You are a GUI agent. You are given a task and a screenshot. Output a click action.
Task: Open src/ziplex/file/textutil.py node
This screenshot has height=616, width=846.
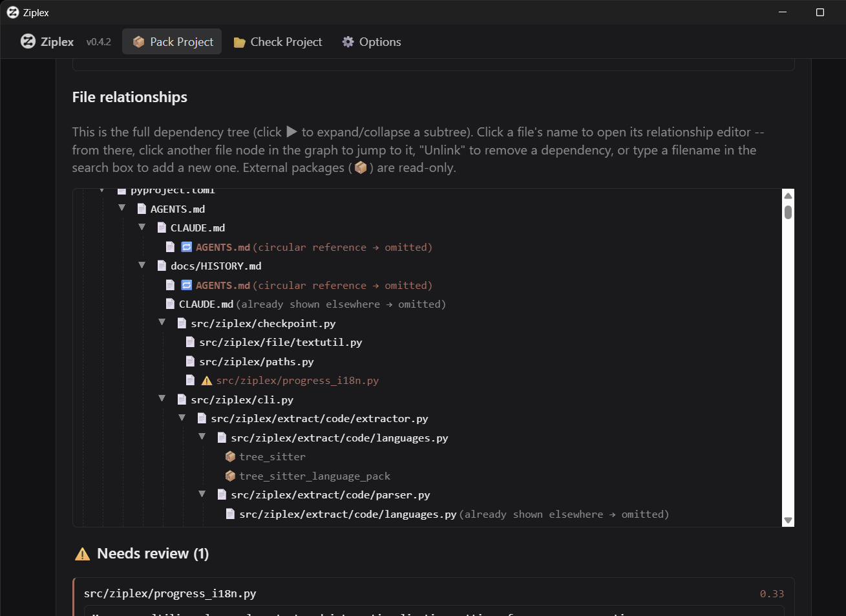(280, 342)
